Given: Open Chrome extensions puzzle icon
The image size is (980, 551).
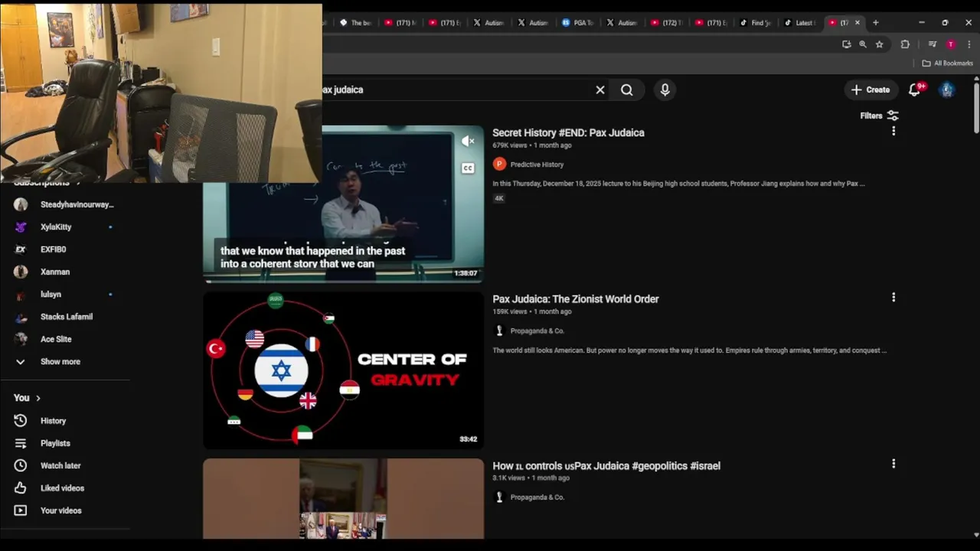Looking at the screenshot, I should coord(905,44).
